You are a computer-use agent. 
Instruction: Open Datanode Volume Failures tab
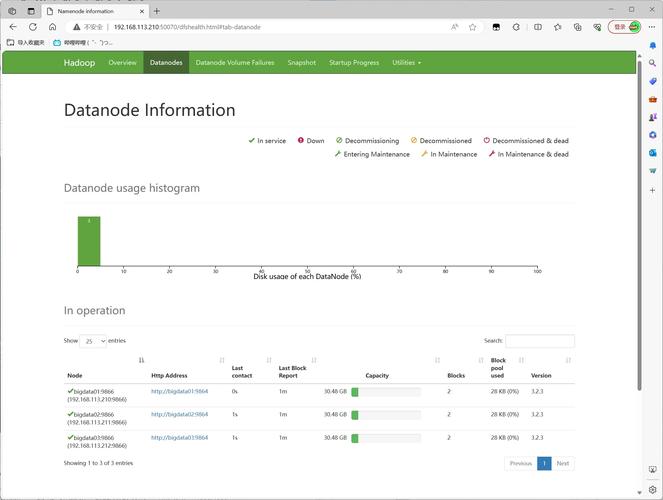coord(235,63)
